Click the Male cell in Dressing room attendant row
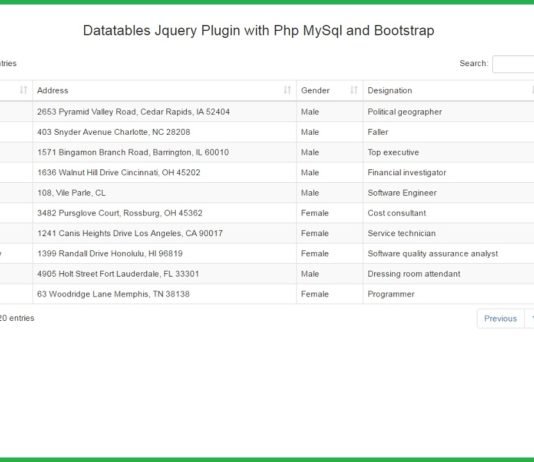The width and height of the screenshot is (534, 462). click(330, 274)
